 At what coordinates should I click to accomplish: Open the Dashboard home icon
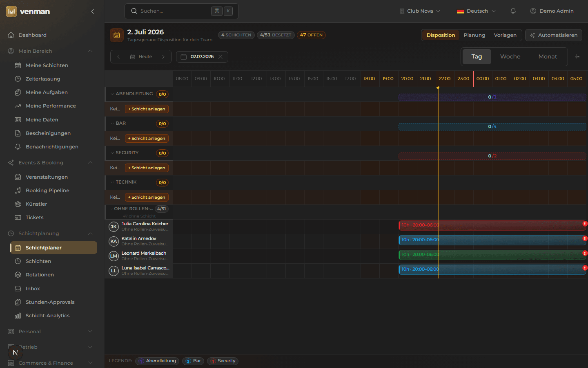(11, 35)
